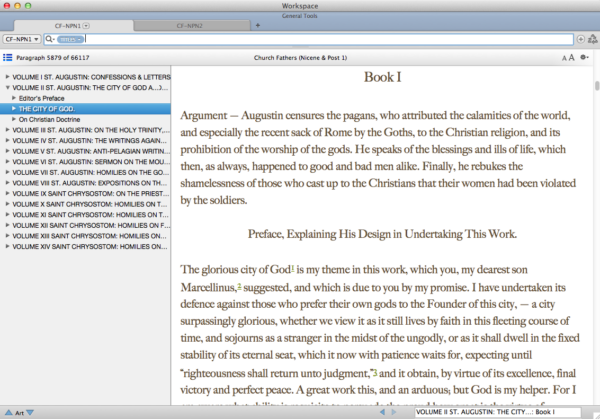Screen dimensions: 600x419
Task: Open the Art menu at bottom left
Action: pos(17,412)
